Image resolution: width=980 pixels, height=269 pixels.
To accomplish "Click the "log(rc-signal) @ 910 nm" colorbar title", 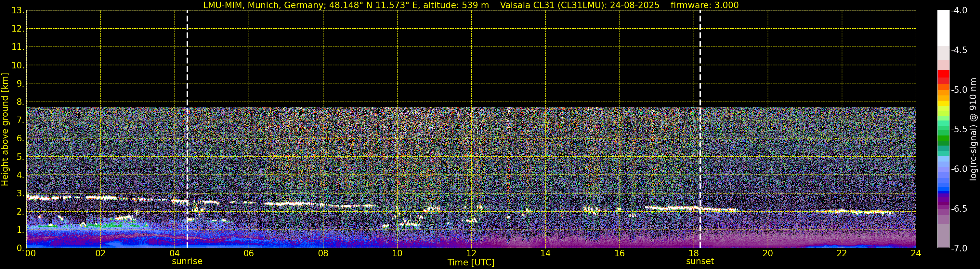I will (x=973, y=130).
